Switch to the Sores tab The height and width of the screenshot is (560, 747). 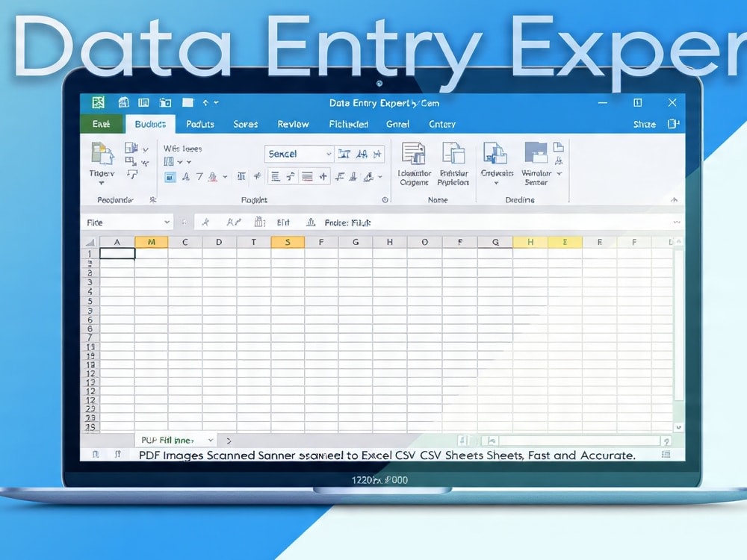pyautogui.click(x=245, y=124)
